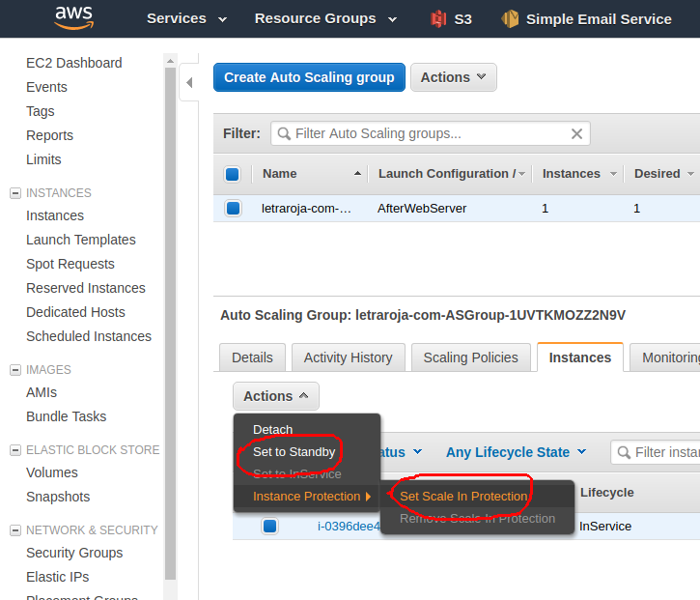Collapse the IMAGES sidebar section
Image resolution: width=700 pixels, height=600 pixels.
click(x=15, y=370)
